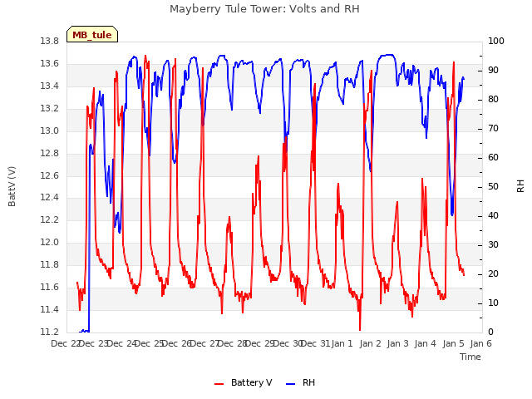Viewport: 532px width, 399px height.
Task: Click the chart title 'Mayberry Tule Tower: Volts and RH'
Action: tap(264, 8)
